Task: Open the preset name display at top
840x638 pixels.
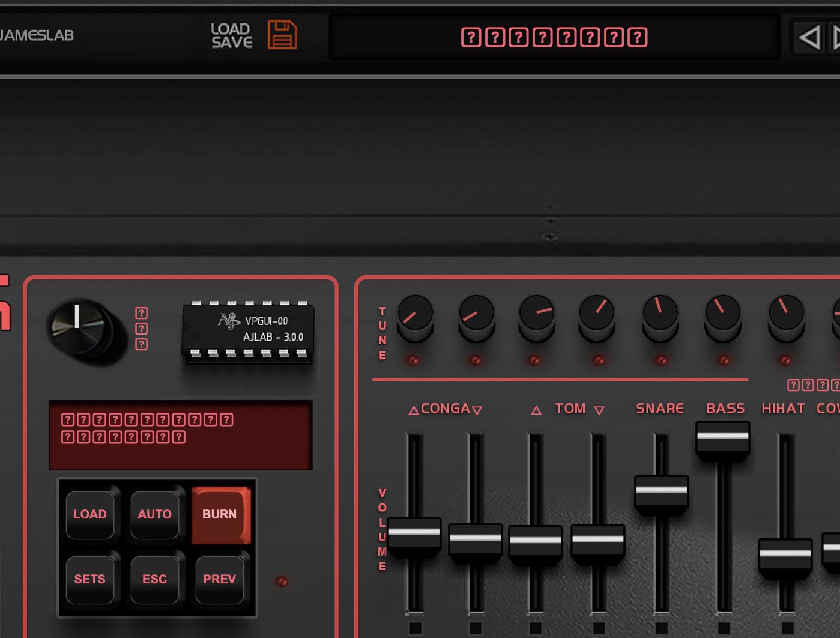Action: 554,37
